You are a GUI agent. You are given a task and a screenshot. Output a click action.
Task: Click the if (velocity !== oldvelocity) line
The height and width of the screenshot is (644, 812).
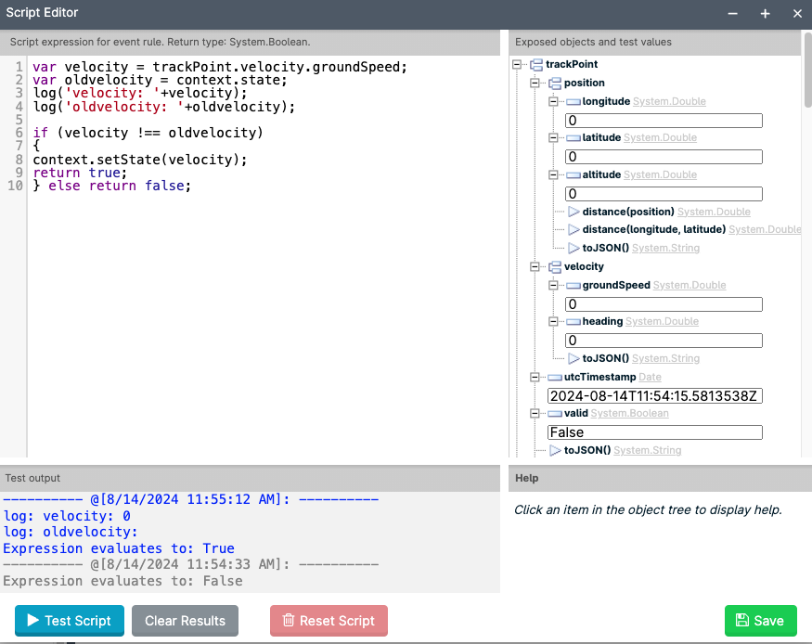[148, 133]
